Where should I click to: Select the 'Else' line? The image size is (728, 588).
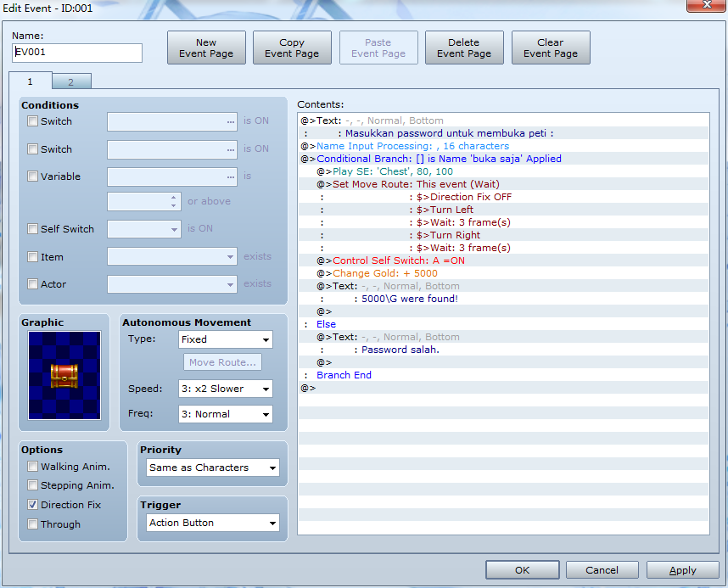click(503, 324)
